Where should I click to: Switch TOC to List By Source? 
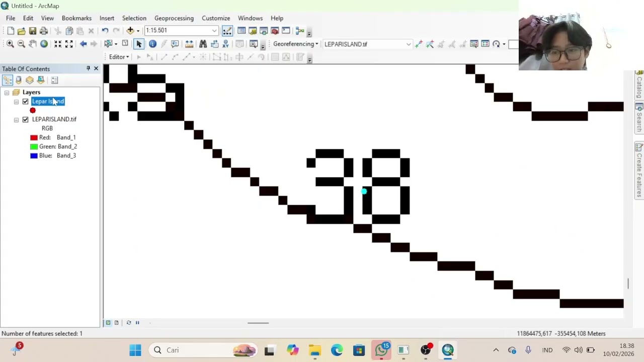[x=19, y=80]
